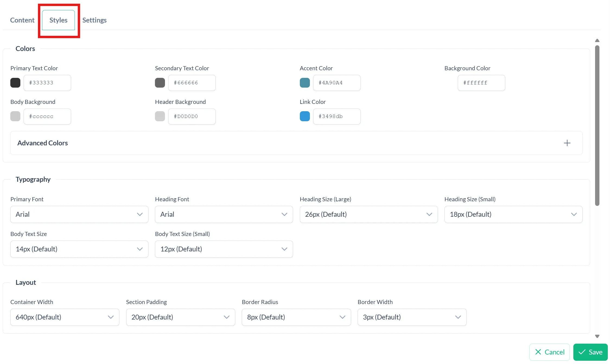Click the Primary Text Color swatch

pyautogui.click(x=15, y=83)
